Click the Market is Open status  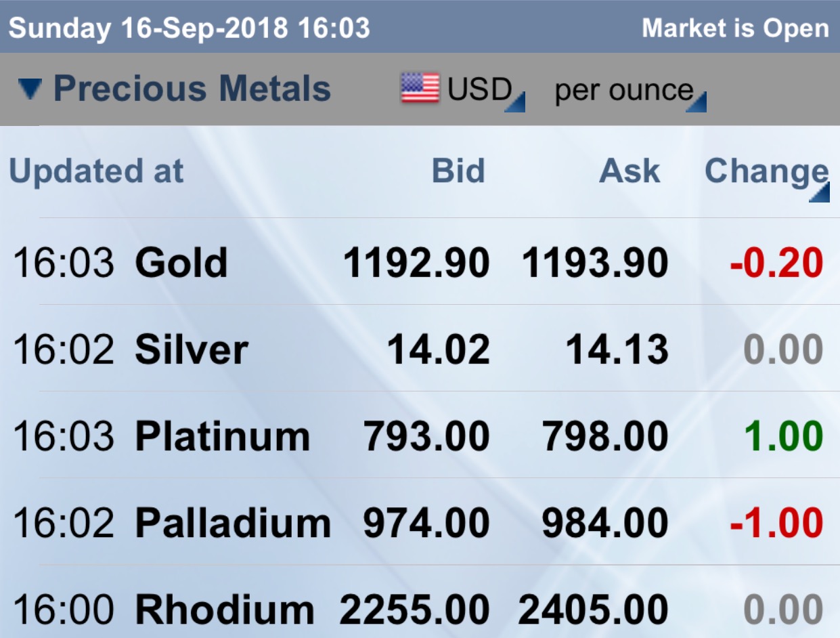pos(735,28)
